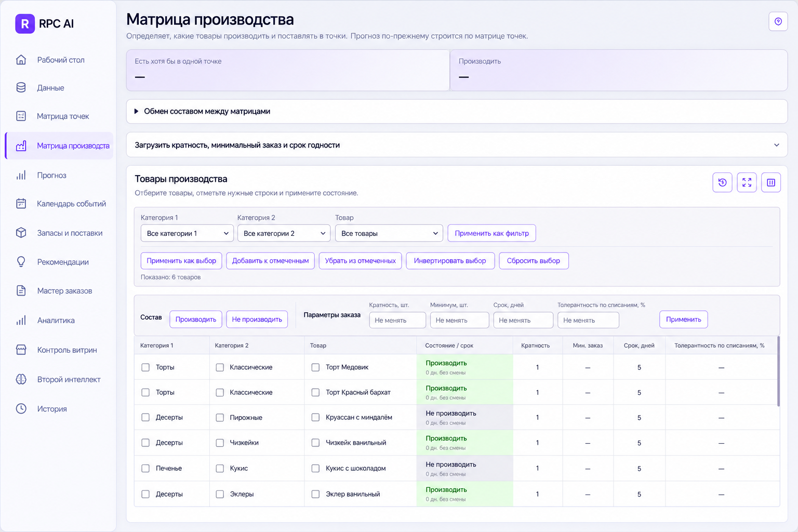The width and height of the screenshot is (798, 532).
Task: Click the brain icon for Второй интеллект
Action: (x=21, y=379)
